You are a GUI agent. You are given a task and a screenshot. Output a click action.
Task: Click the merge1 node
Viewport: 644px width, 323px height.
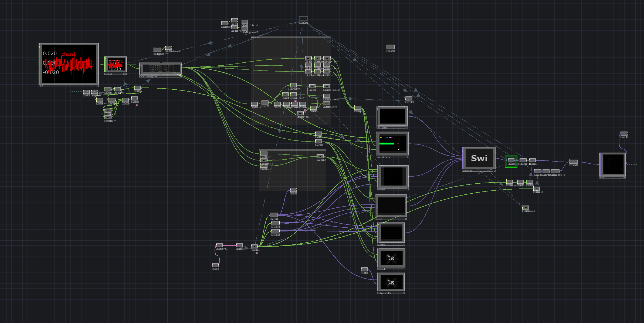(358, 108)
